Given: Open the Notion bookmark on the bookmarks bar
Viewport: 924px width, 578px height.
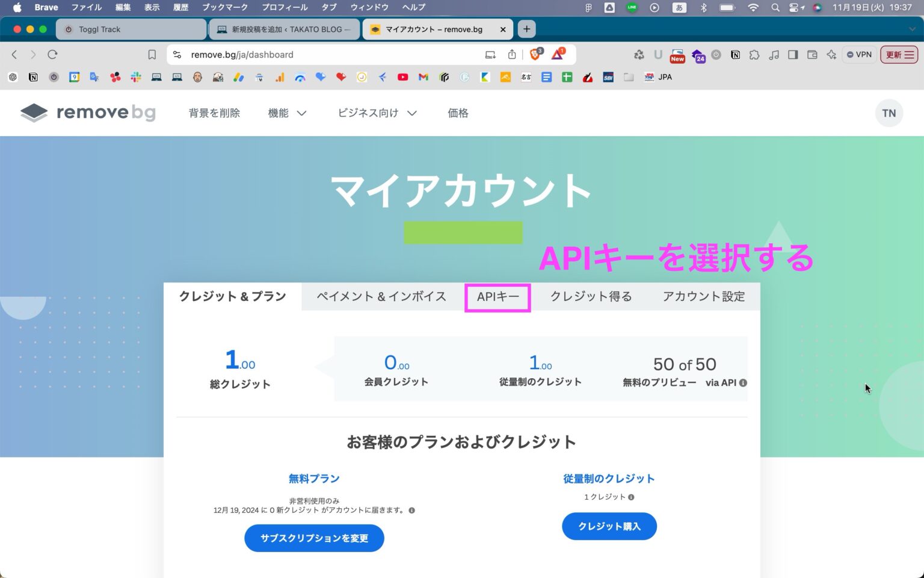Looking at the screenshot, I should point(33,77).
